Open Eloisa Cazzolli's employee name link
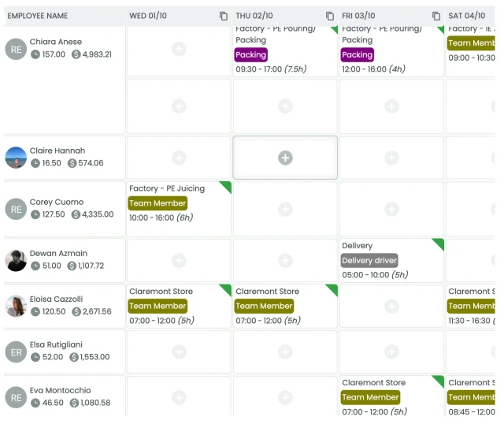The width and height of the screenshot is (504, 424). coord(56,299)
